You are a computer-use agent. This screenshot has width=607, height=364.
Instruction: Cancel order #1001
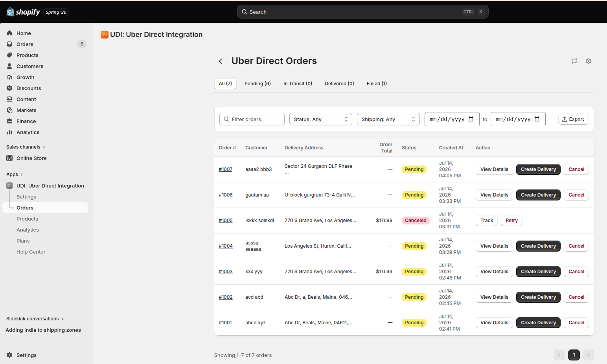[576, 323]
